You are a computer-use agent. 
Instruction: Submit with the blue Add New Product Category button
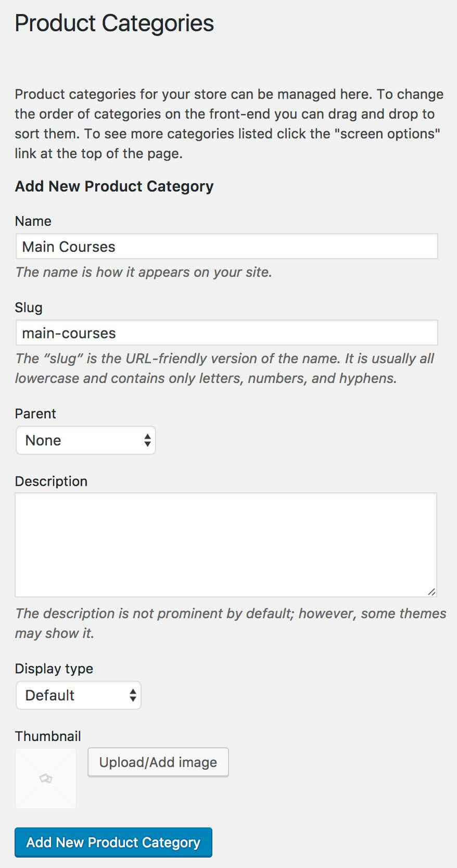pos(113,843)
